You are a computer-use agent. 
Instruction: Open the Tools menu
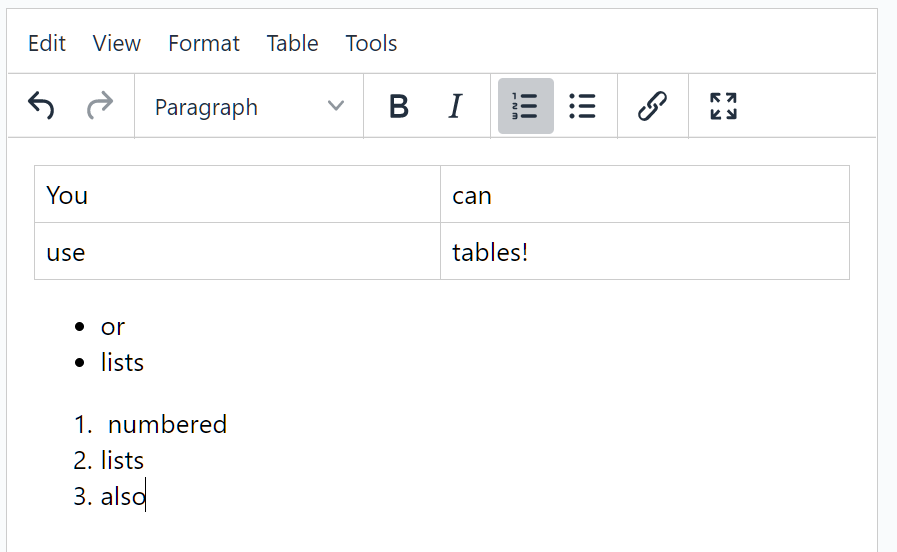click(x=371, y=43)
